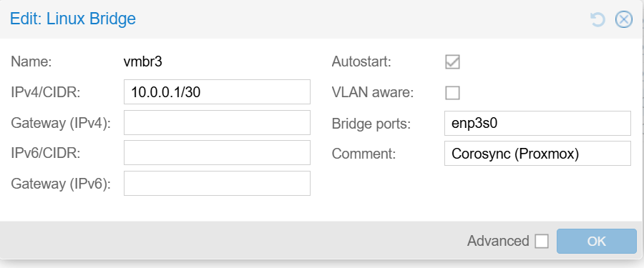Select the empty IPv6/CIDR input field
644x268 pixels.
217,153
